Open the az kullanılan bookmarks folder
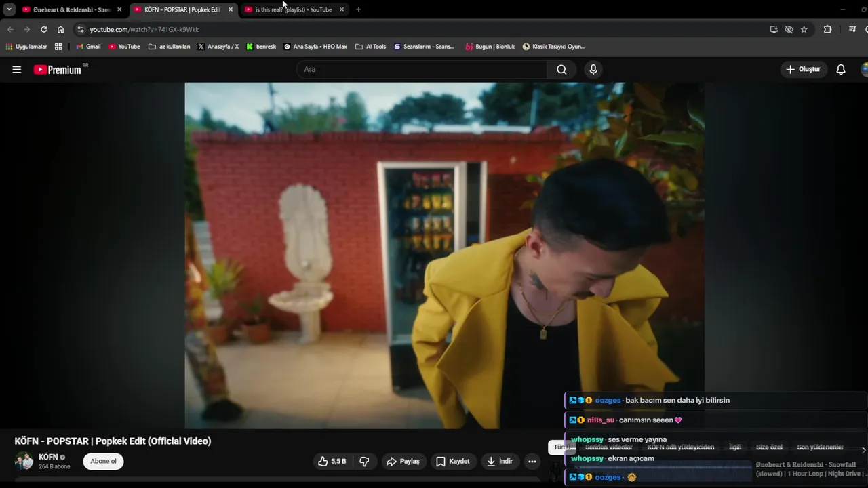 [169, 47]
